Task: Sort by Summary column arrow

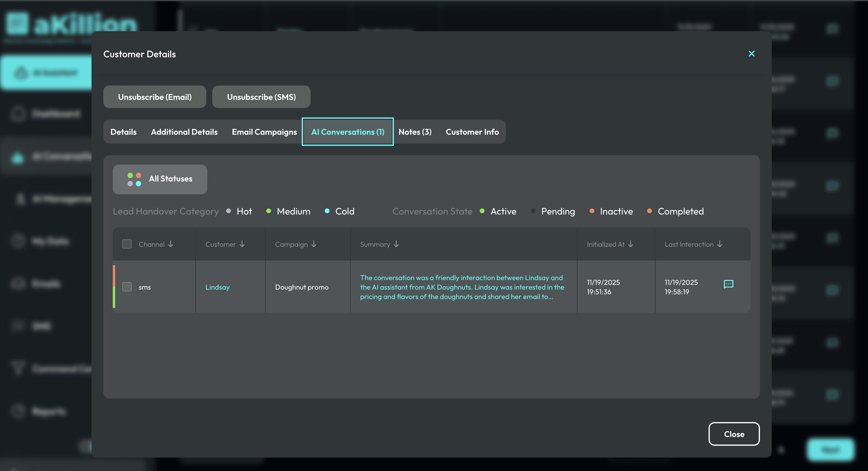Action: pyautogui.click(x=396, y=244)
